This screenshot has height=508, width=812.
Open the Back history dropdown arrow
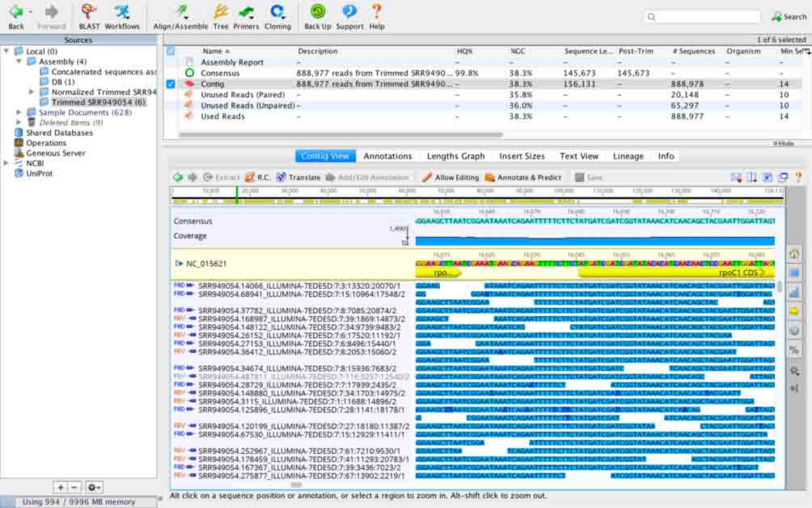30,11
